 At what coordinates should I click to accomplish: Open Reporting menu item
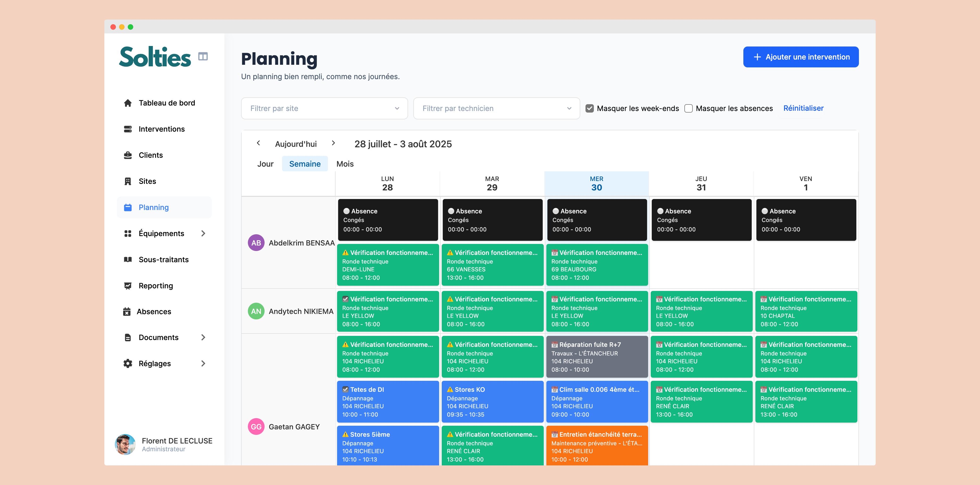point(164,285)
